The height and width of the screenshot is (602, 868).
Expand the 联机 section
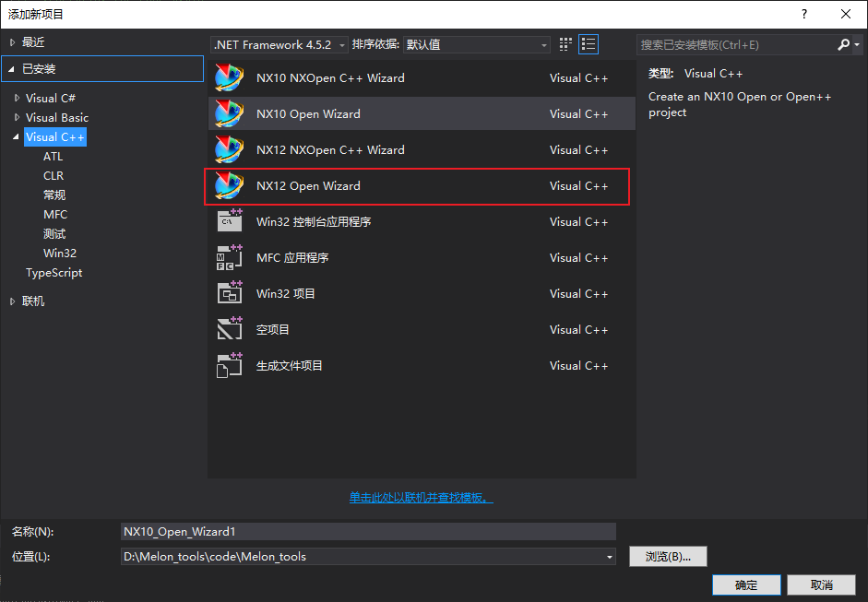pyautogui.click(x=12, y=301)
